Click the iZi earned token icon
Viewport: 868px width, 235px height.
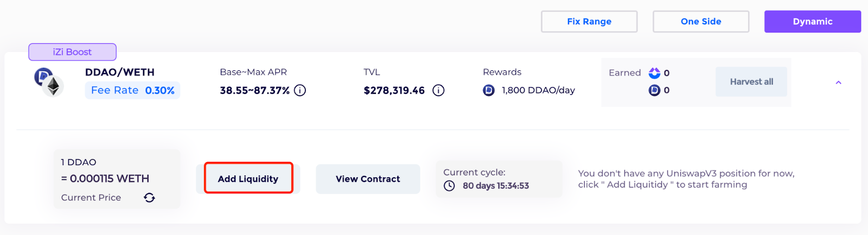(654, 73)
